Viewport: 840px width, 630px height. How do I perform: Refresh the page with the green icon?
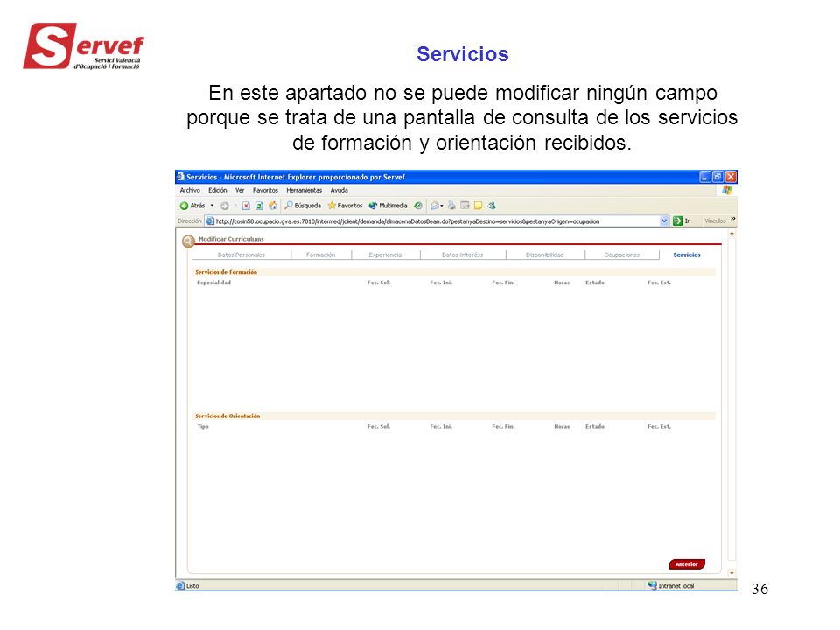[259, 206]
